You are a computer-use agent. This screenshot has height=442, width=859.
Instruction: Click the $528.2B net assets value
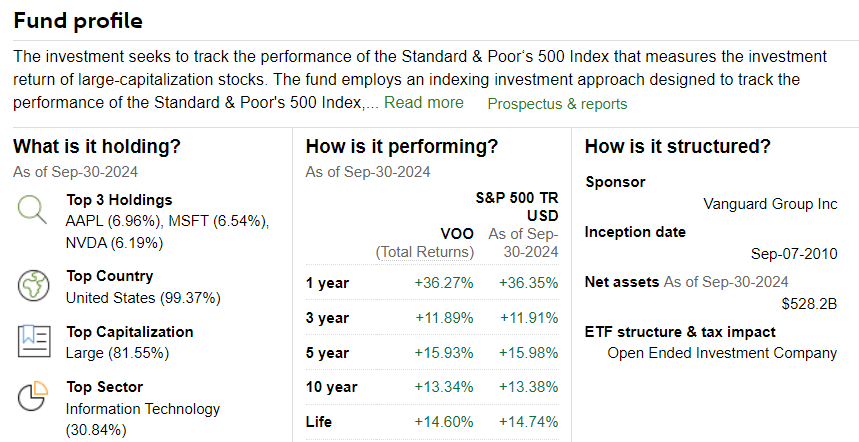tap(809, 304)
